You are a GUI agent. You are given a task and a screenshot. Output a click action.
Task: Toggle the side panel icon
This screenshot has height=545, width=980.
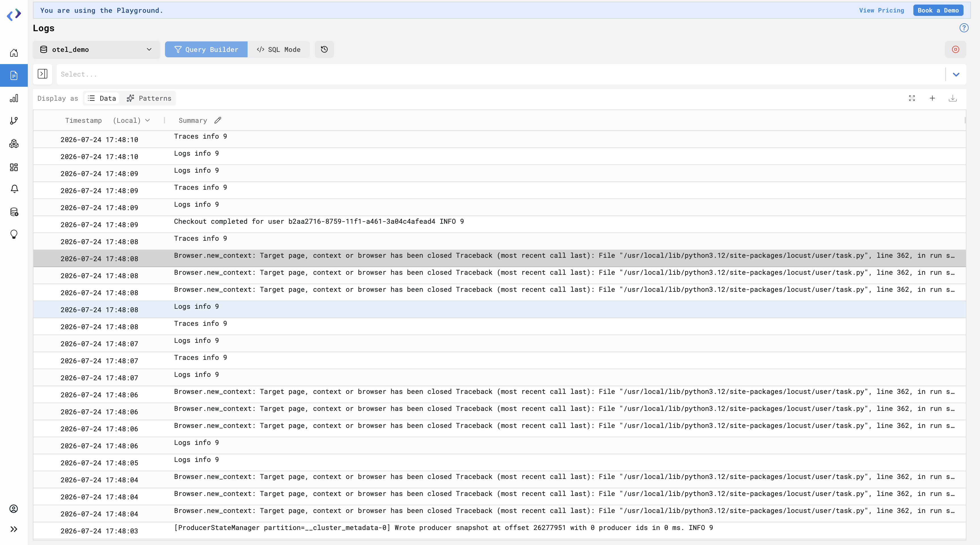(43, 74)
